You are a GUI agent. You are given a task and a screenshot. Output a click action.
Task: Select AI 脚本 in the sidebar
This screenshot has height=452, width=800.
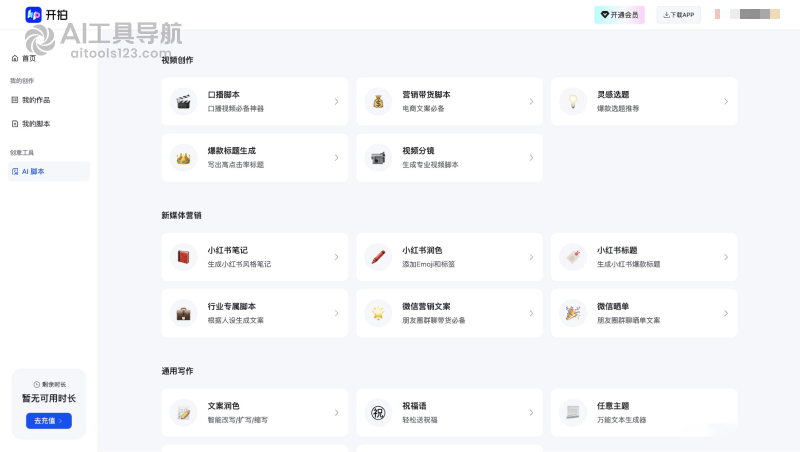pyautogui.click(x=48, y=171)
